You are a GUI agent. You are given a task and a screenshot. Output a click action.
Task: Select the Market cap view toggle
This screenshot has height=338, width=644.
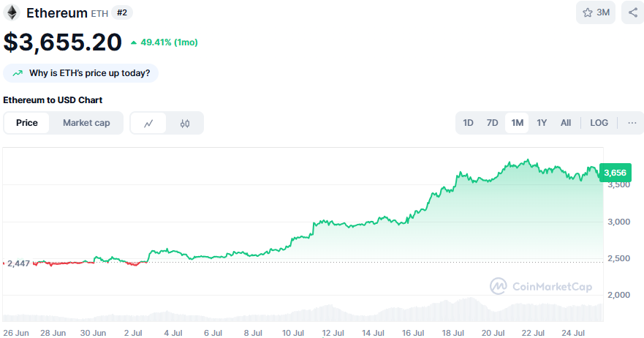click(86, 123)
